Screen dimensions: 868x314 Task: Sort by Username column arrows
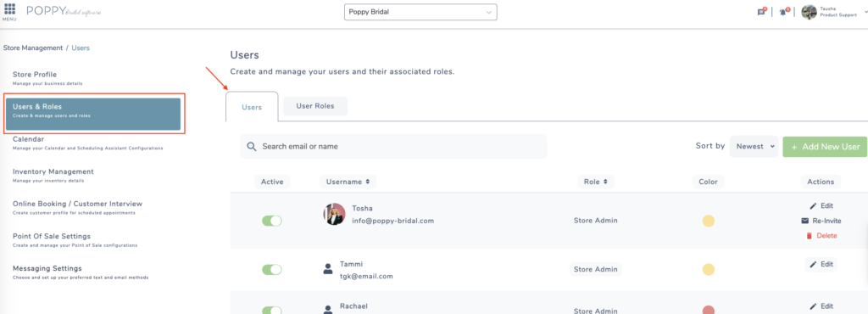point(369,182)
